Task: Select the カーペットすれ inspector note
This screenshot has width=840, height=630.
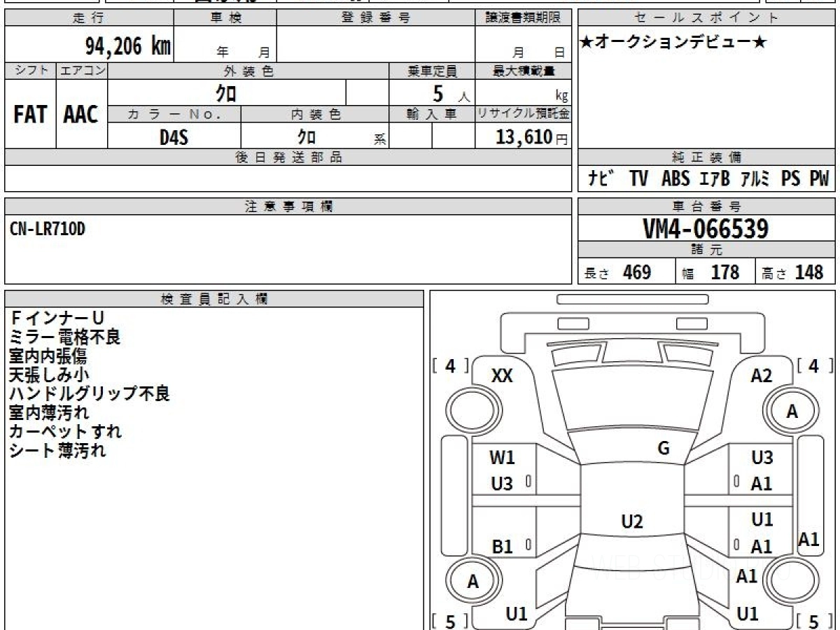Action: pos(66,432)
